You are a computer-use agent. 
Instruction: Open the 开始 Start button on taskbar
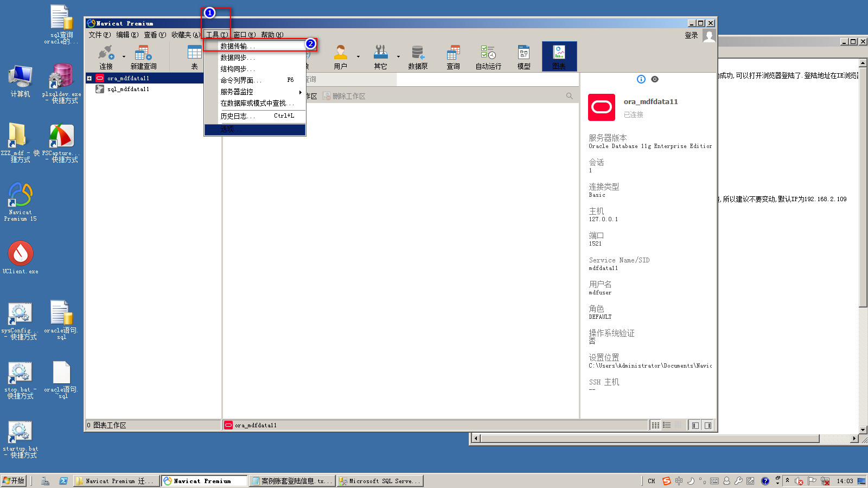(x=14, y=481)
